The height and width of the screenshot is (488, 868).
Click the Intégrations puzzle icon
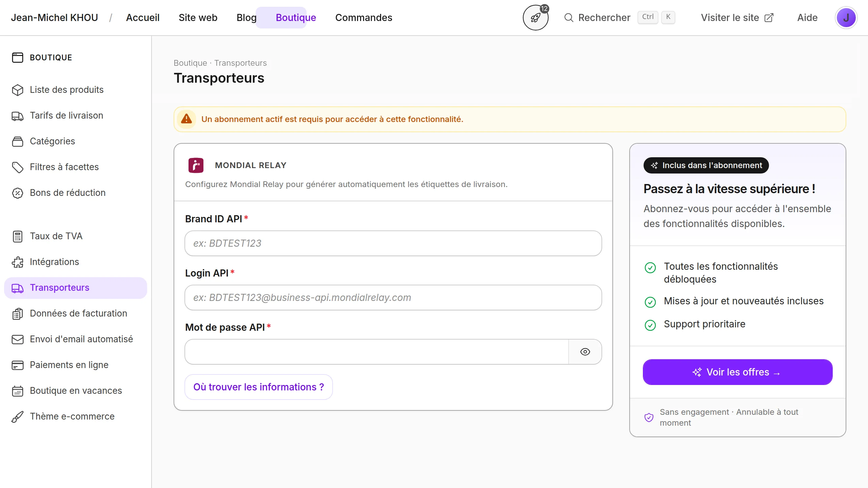tap(18, 262)
